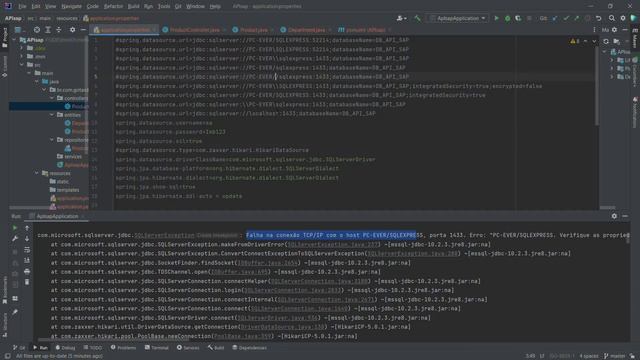Toggle scroll to end in Run console

(27, 260)
